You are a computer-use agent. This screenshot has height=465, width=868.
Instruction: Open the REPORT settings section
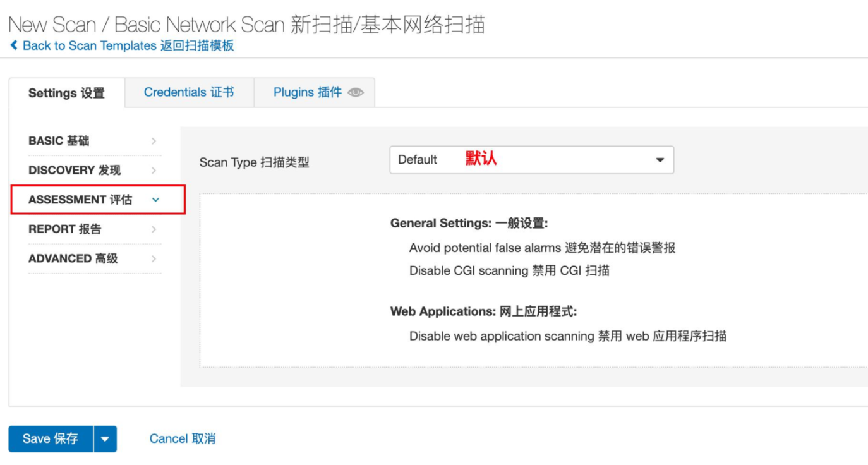[64, 229]
